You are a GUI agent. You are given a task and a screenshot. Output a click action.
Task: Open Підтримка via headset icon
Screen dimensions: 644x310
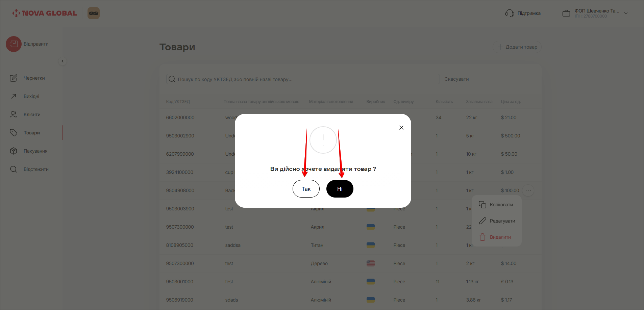click(x=510, y=13)
